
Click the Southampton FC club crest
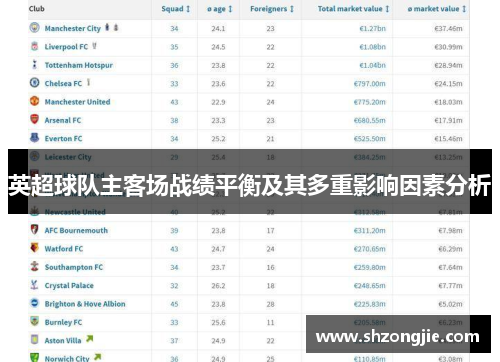[x=34, y=266]
